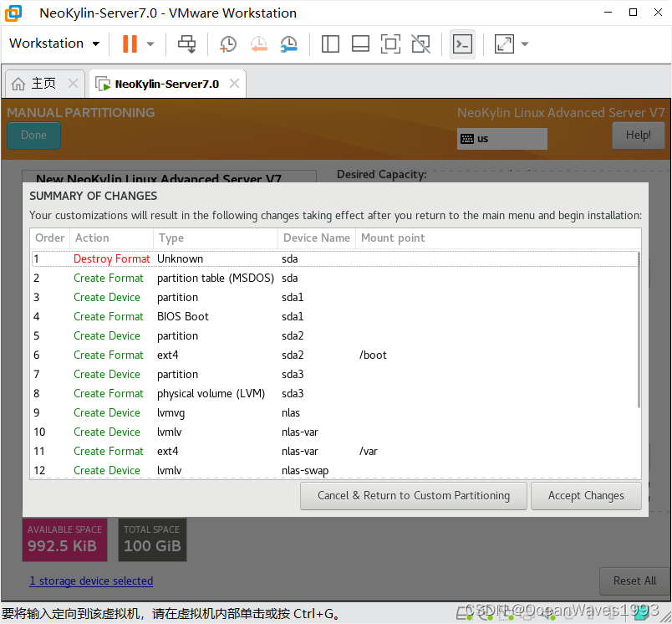This screenshot has height=624, width=672.
Task: Click the Reset All button
Action: 634,581
